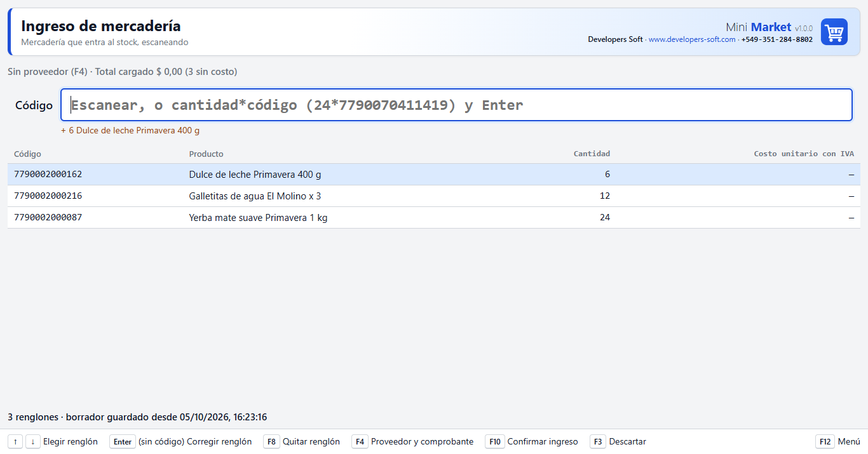Click the shopping cart logo icon

click(x=834, y=32)
